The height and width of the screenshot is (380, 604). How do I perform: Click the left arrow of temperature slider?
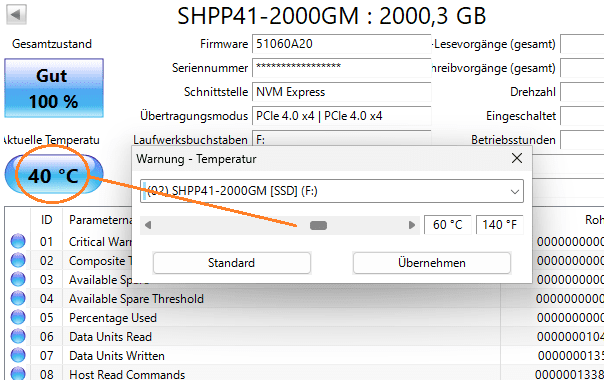(148, 225)
